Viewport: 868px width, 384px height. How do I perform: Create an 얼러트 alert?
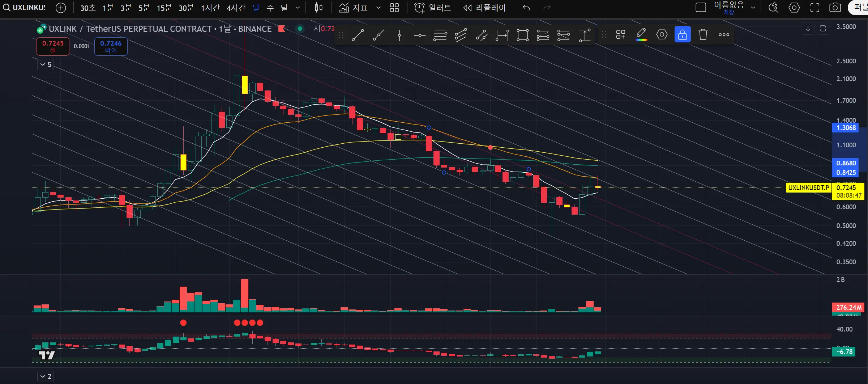pyautogui.click(x=433, y=8)
